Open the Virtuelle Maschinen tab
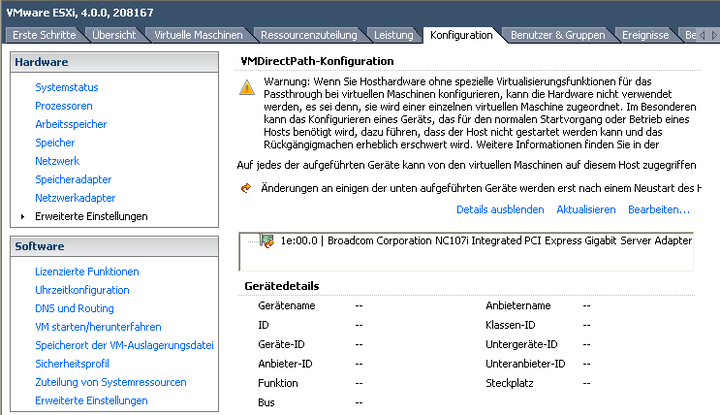 click(x=198, y=35)
